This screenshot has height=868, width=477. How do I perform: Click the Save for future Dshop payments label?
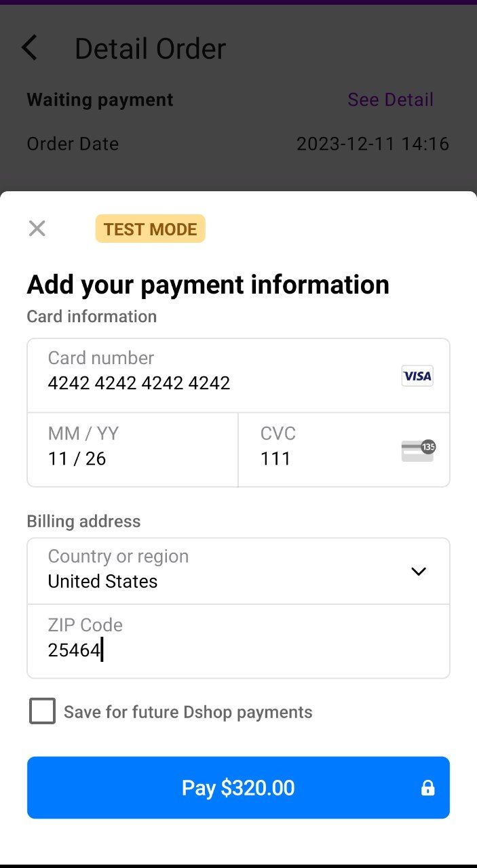(x=188, y=712)
